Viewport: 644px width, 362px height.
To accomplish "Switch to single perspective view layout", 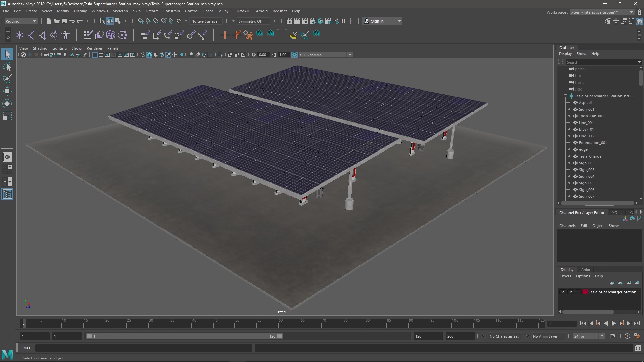I will [7, 157].
